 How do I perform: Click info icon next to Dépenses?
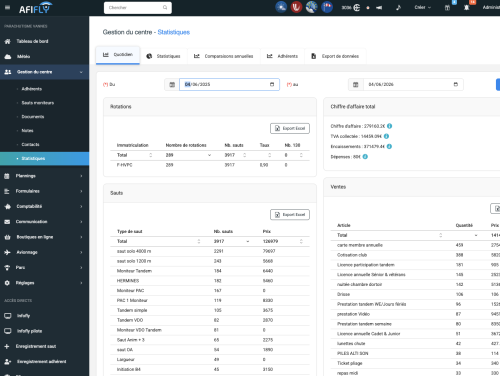click(x=365, y=157)
